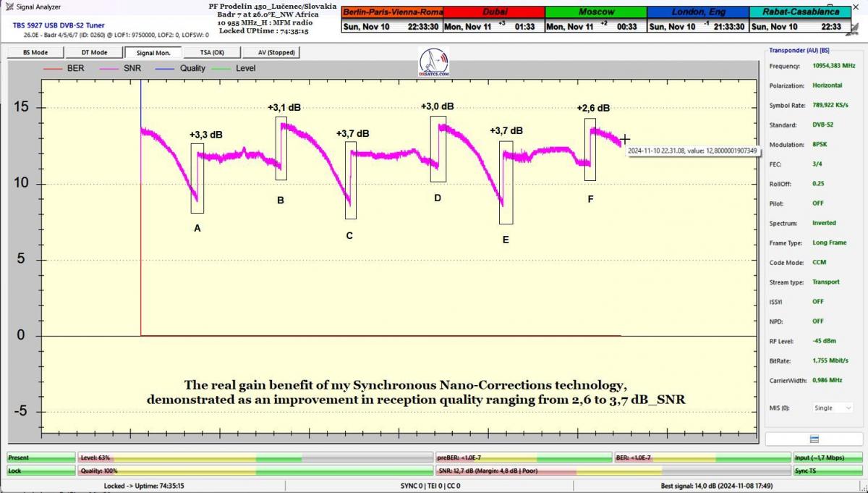868x493 pixels.
Task: Click the Input (~1,7 Mbps) indicator
Action: pos(826,458)
